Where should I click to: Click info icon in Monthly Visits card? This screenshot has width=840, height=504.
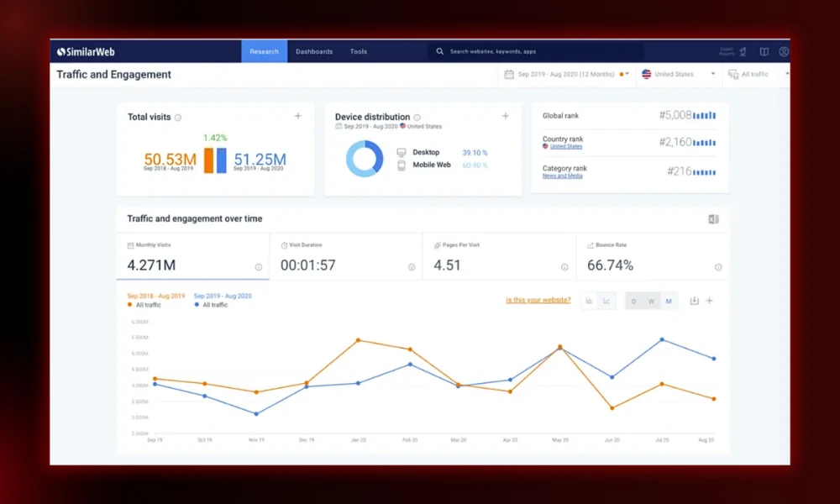pyautogui.click(x=258, y=267)
